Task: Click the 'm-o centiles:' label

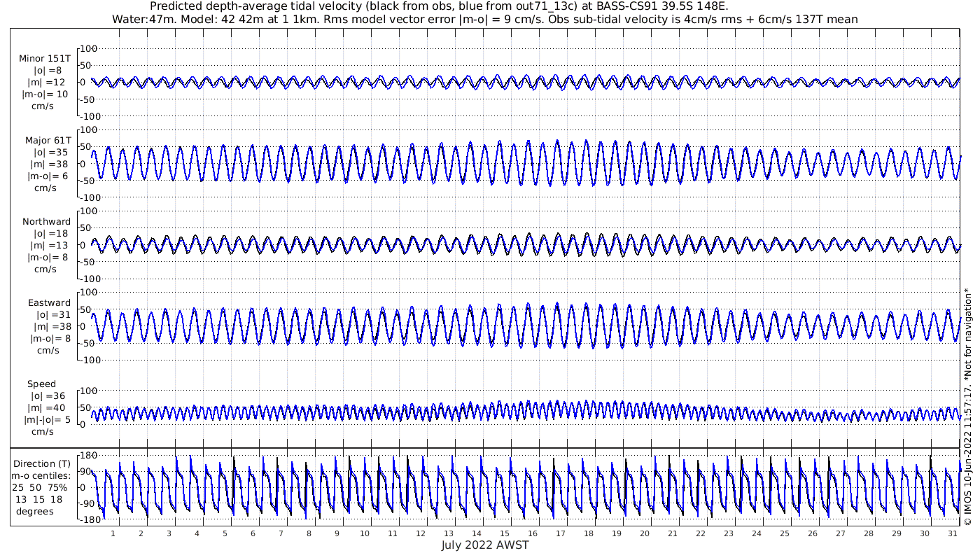Action: pyautogui.click(x=41, y=475)
